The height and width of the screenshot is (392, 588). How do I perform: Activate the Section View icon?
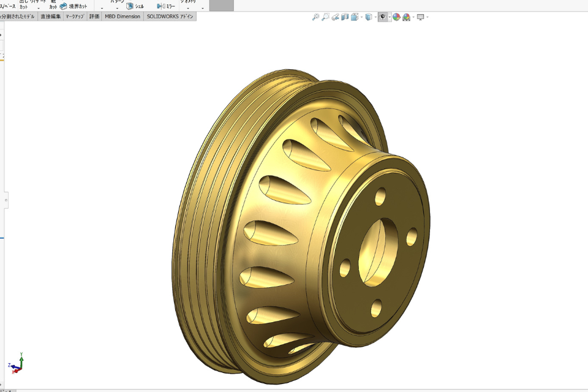point(345,17)
